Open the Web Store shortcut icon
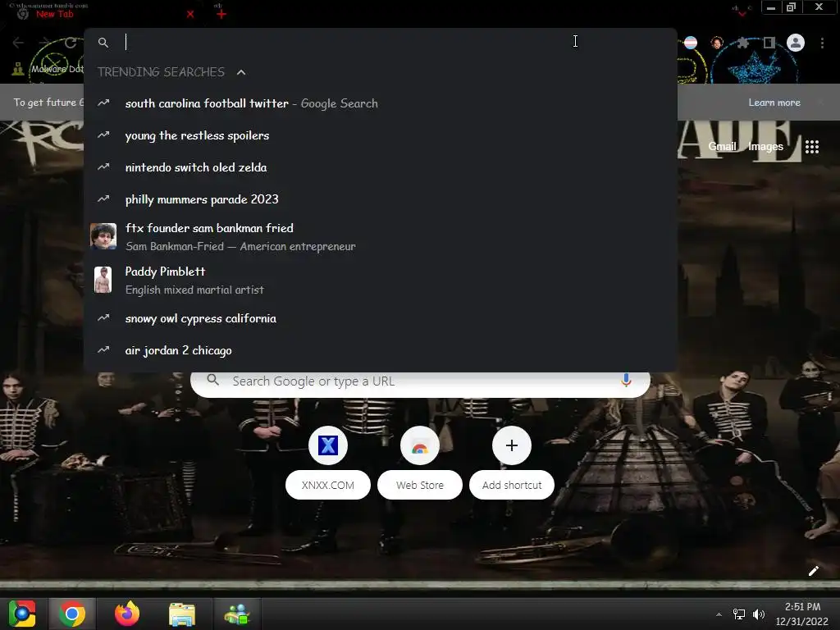This screenshot has height=630, width=840. pyautogui.click(x=420, y=445)
